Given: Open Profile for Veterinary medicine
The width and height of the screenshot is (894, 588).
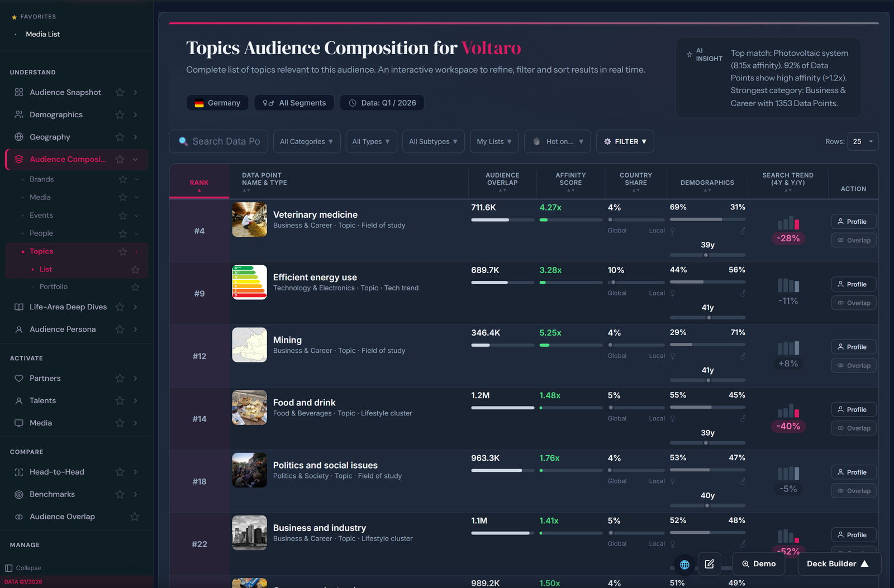Looking at the screenshot, I should (x=853, y=222).
